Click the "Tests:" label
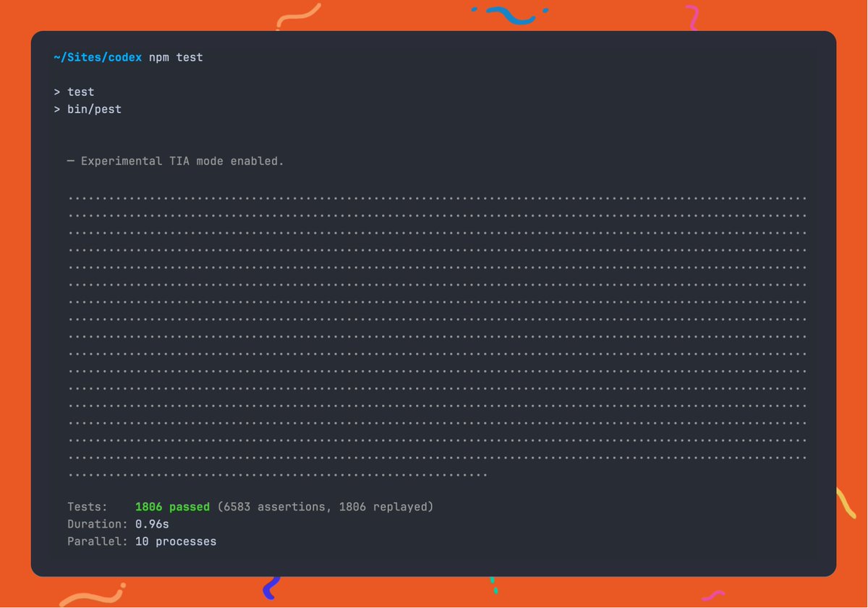 pyautogui.click(x=88, y=507)
